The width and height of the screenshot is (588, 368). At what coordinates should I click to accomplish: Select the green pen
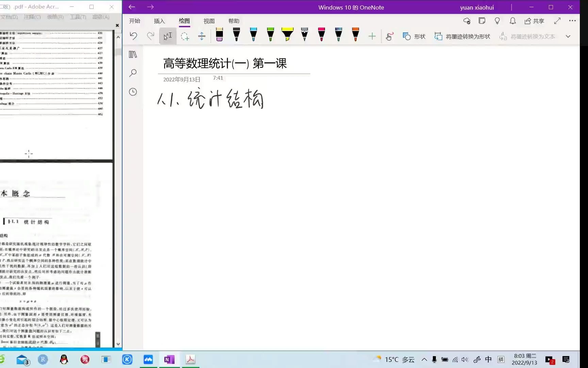point(271,35)
